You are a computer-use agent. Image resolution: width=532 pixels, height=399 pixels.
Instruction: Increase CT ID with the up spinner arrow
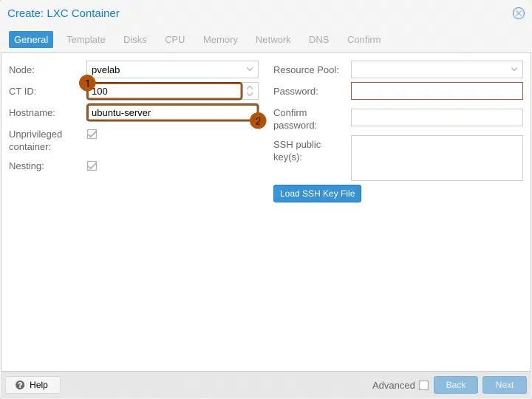coord(250,87)
